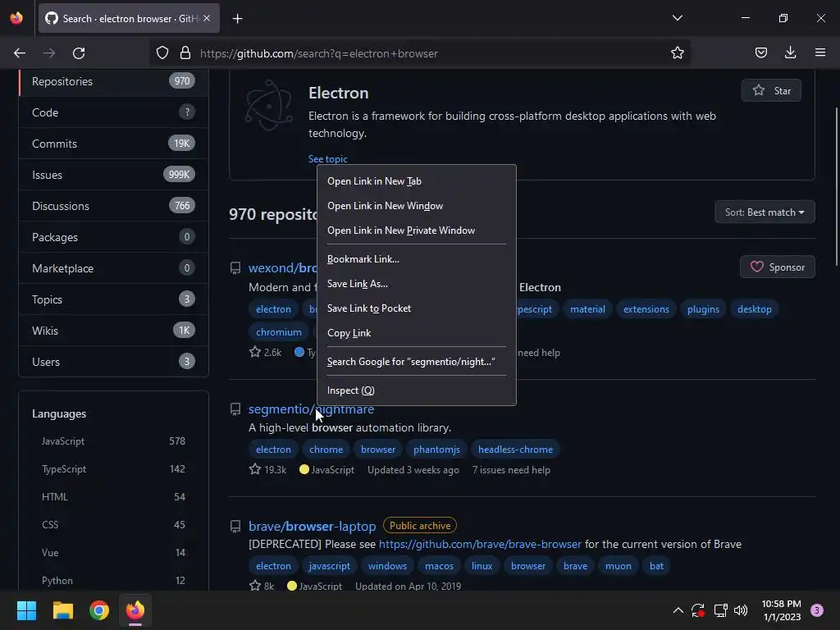Click the phantomjs topic tag

436,450
